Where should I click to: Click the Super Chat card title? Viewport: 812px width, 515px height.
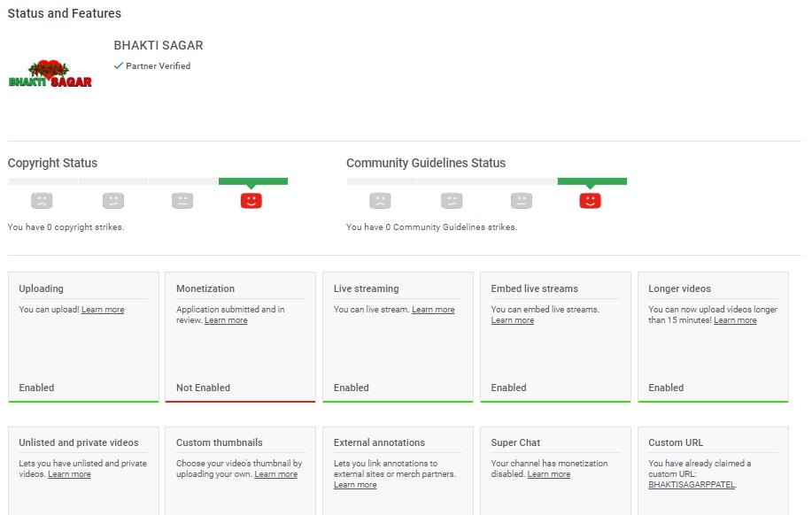515,442
